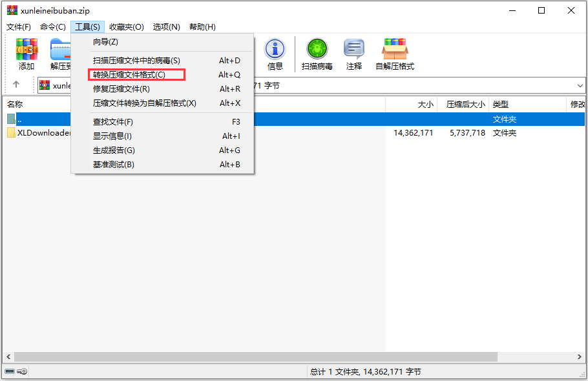Click the archive icon in the address bar
Image resolution: width=588 pixels, height=381 pixels.
(x=45, y=85)
